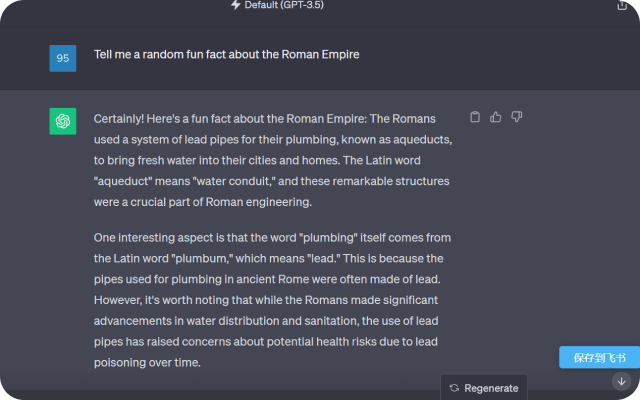Click the green ChatGPT avatar logo

click(x=62, y=121)
